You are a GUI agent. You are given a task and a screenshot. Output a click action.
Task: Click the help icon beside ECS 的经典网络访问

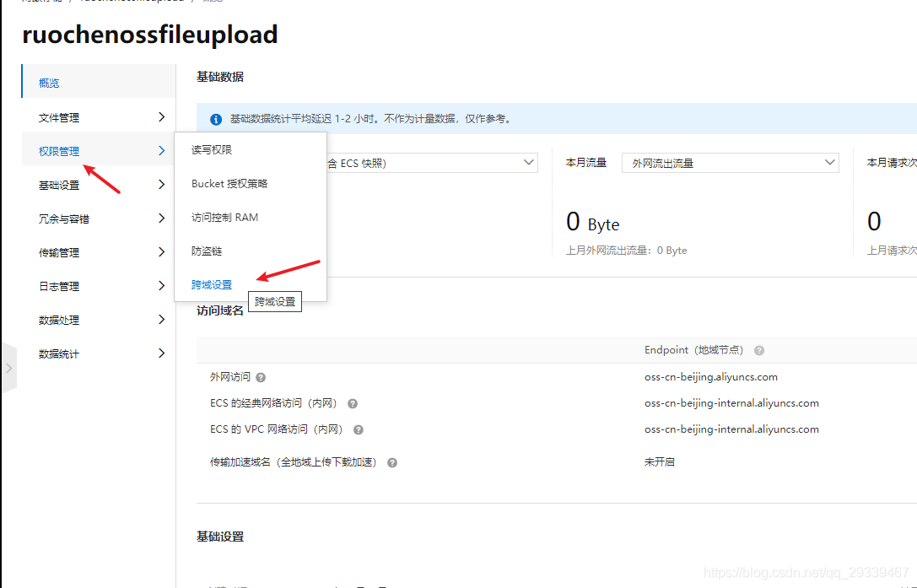(353, 404)
